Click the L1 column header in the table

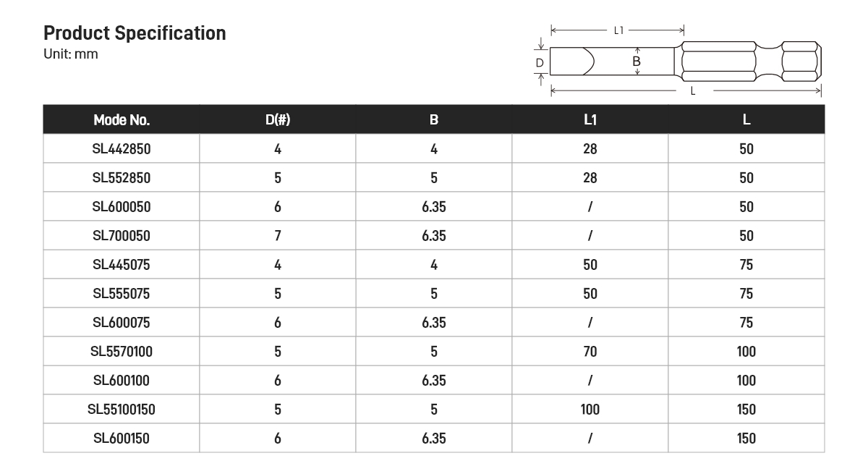pos(590,120)
